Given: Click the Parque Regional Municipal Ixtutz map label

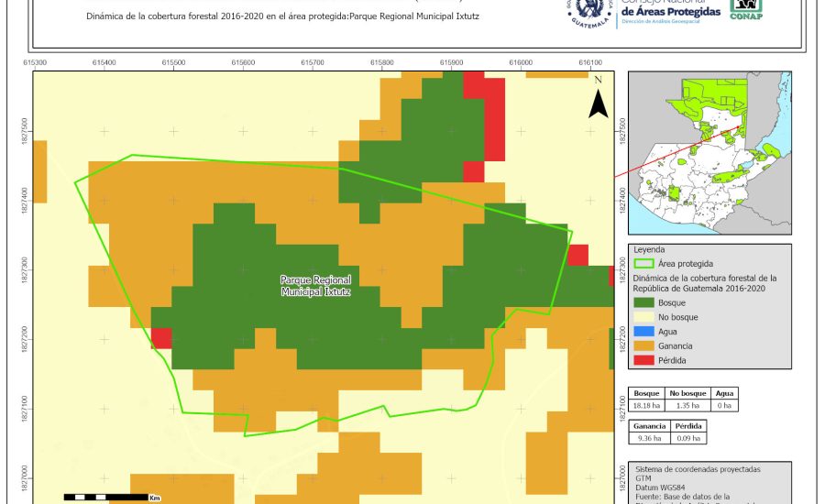Looking at the screenshot, I should tap(318, 285).
